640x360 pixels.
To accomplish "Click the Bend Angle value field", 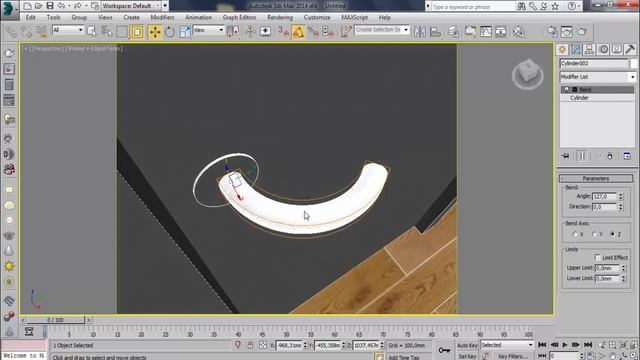I will [604, 196].
